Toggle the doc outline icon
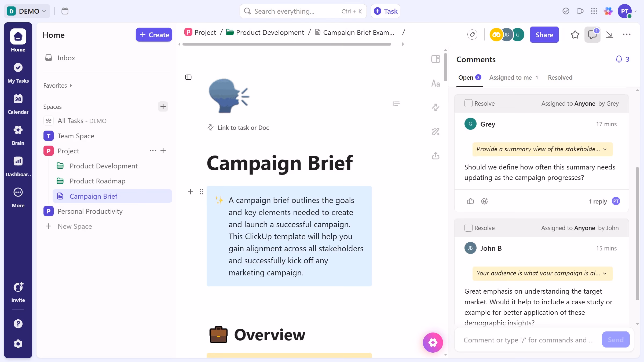The image size is (644, 362). coord(396,104)
